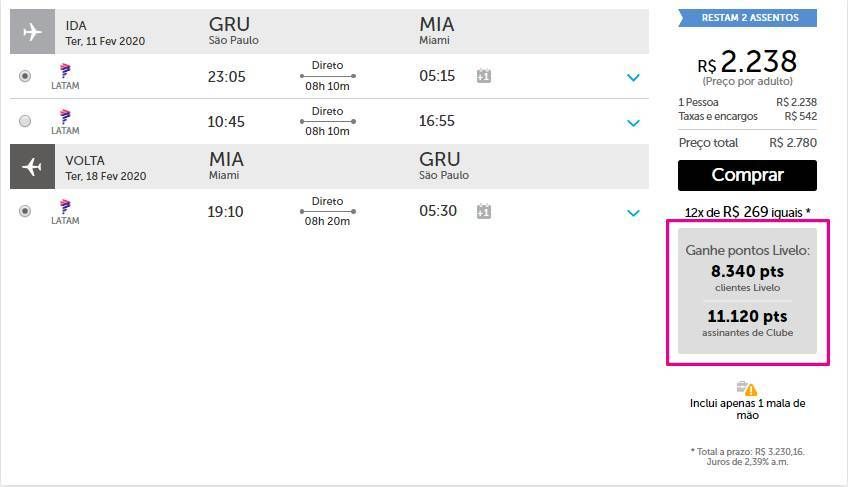Expand details of the 19:10 return flight
The height and width of the screenshot is (487, 848).
point(633,213)
